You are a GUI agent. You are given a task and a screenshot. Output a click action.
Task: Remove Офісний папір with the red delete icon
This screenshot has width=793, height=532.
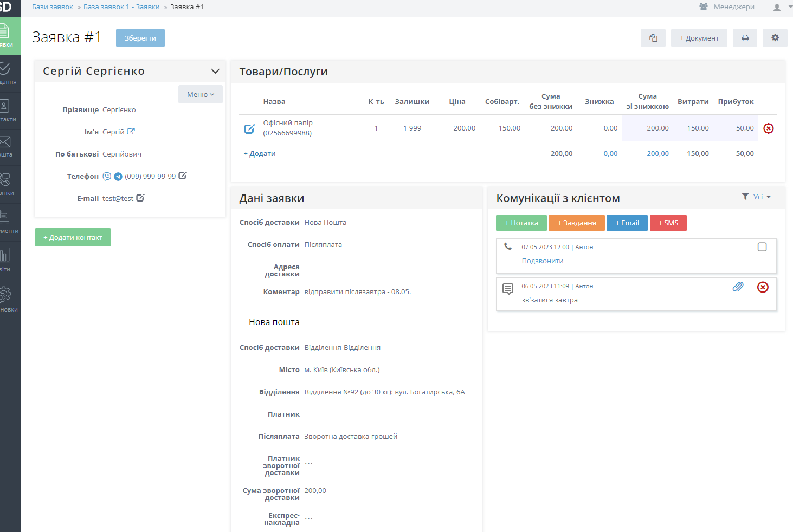point(768,128)
